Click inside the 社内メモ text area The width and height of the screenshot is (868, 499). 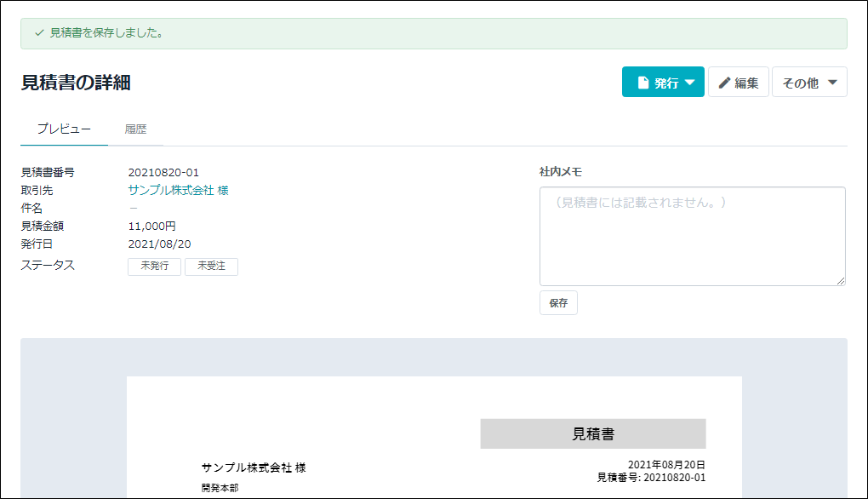coord(692,235)
